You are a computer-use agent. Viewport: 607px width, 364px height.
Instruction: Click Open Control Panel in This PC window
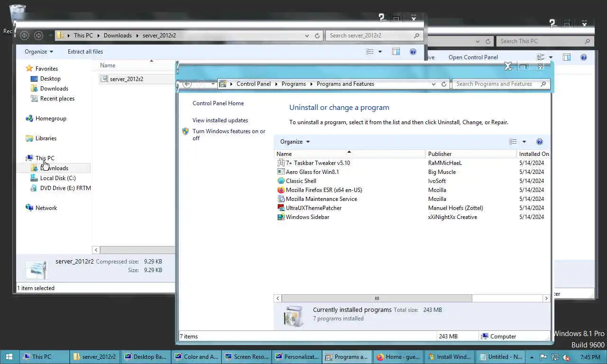[x=473, y=57]
